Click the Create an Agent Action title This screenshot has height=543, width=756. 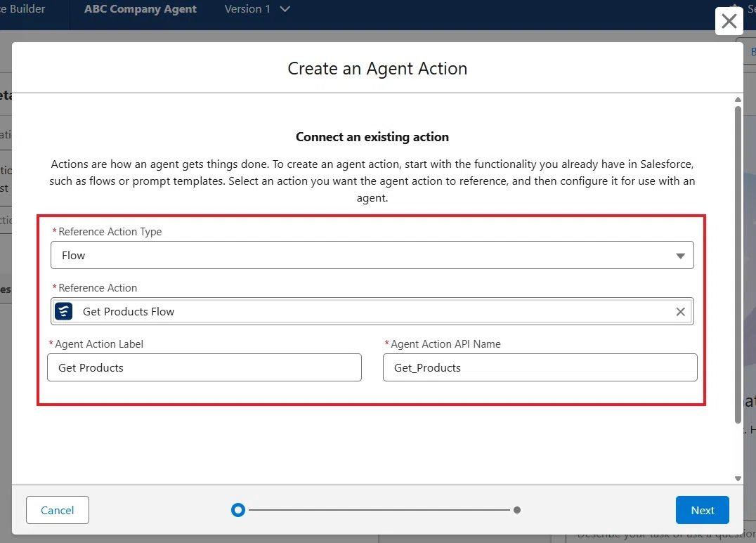[x=377, y=68]
